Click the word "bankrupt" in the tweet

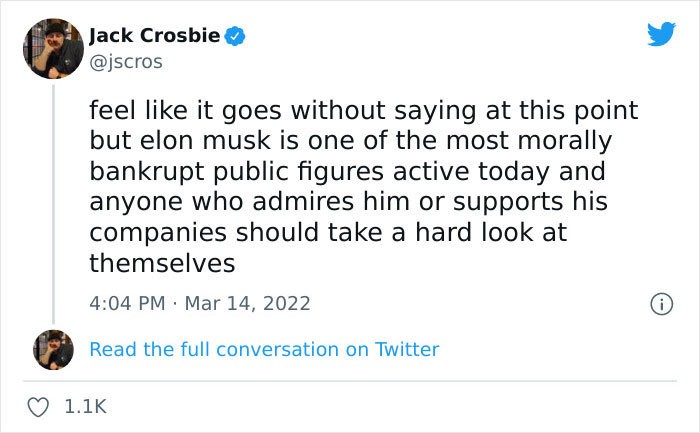(x=139, y=170)
